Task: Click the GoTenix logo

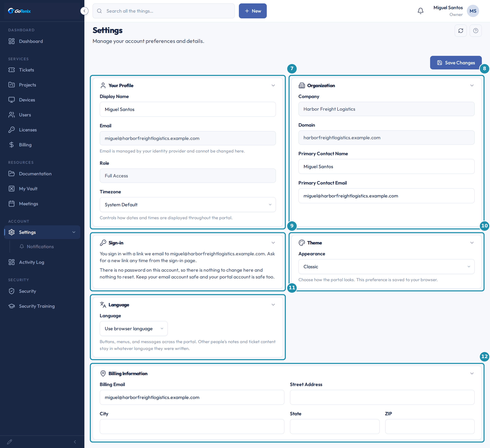Action: 19,11
